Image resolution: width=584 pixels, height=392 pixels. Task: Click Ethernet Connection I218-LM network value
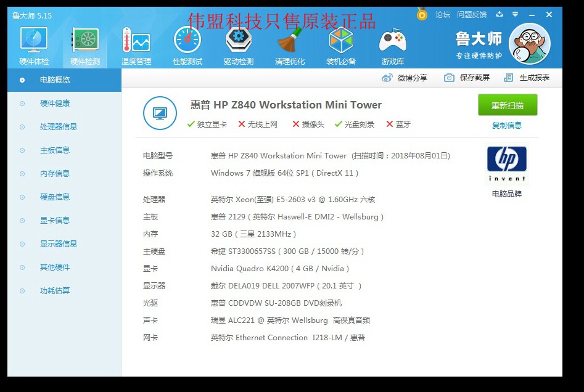tap(288, 338)
